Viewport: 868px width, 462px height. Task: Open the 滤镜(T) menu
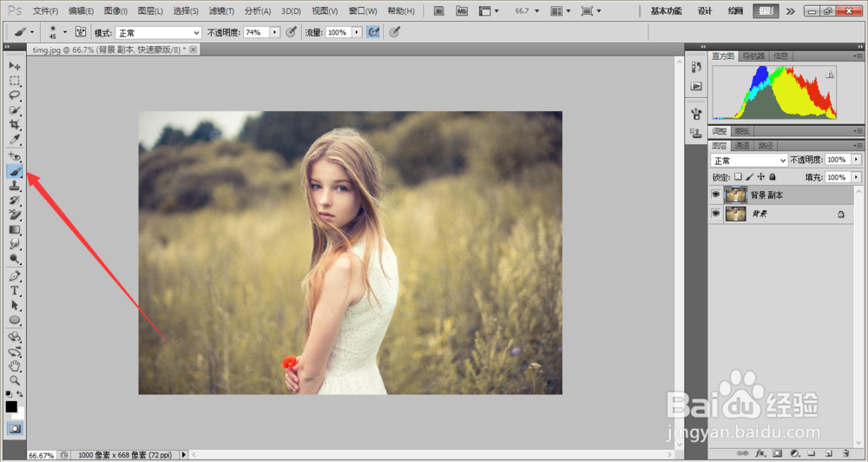[221, 11]
